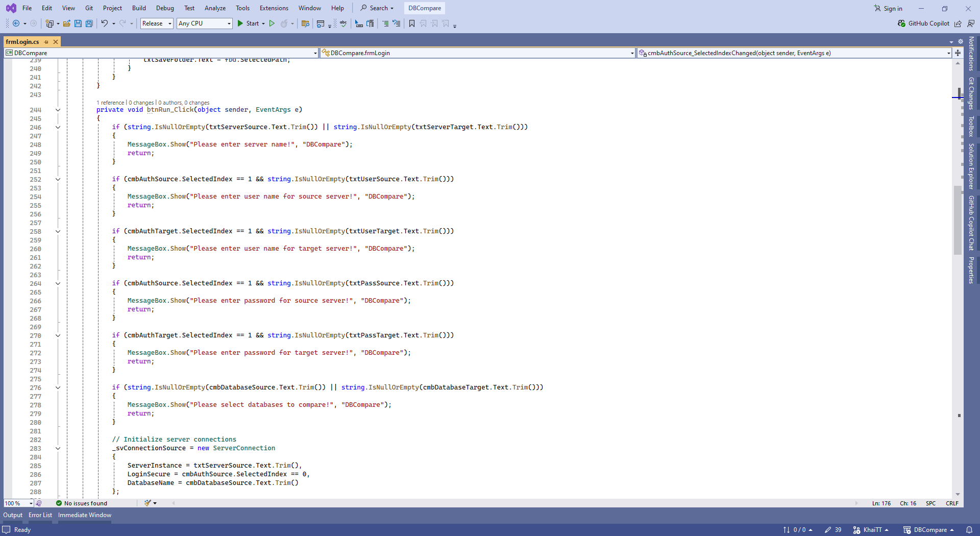This screenshot has height=536, width=980.
Task: Click the browser window icon in the toolbar
Action: pyautogui.click(x=321, y=23)
